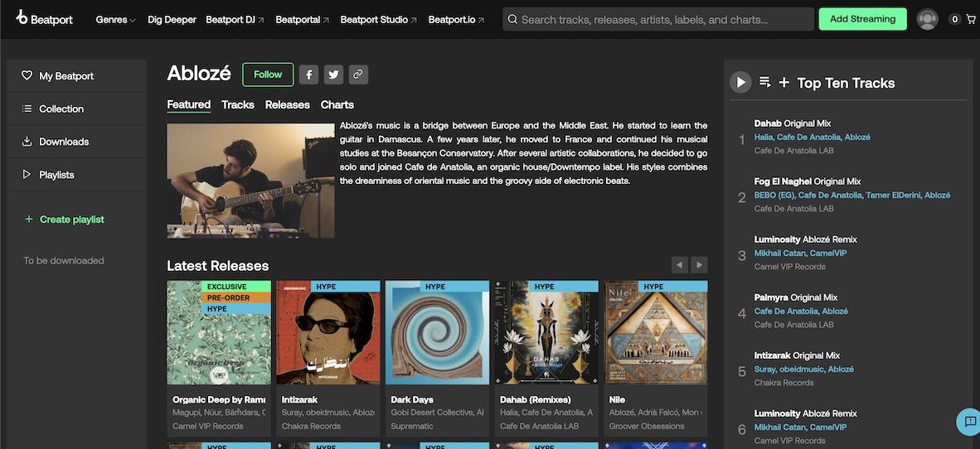
Task: Click artist Tamer ElDerini link
Action: pos(892,196)
